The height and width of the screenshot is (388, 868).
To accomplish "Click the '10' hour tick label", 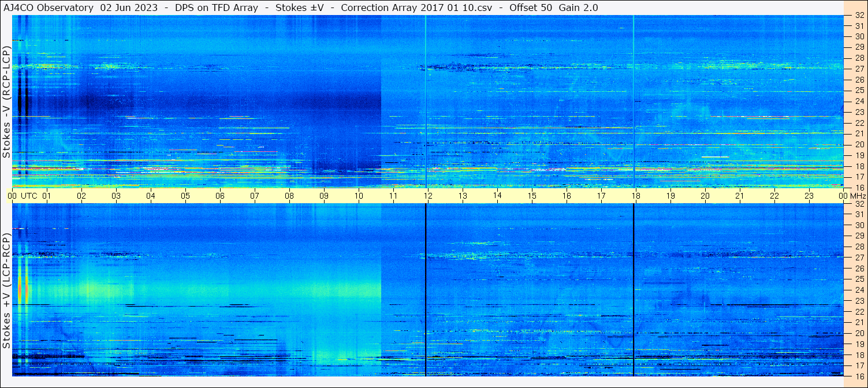I will tap(359, 196).
